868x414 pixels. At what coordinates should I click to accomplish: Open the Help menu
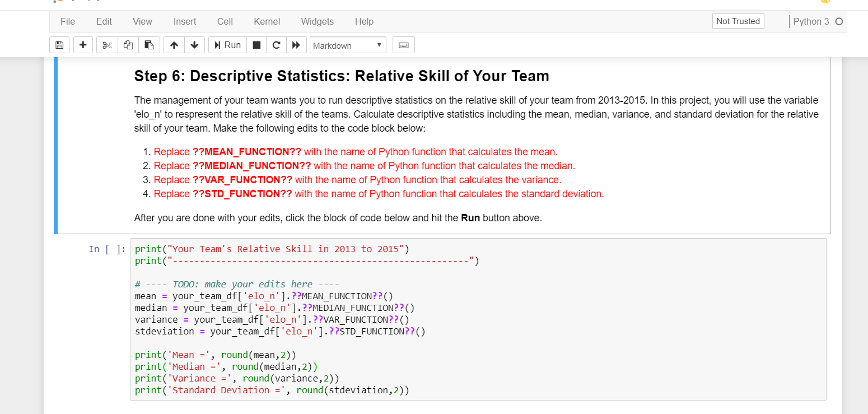click(x=364, y=21)
